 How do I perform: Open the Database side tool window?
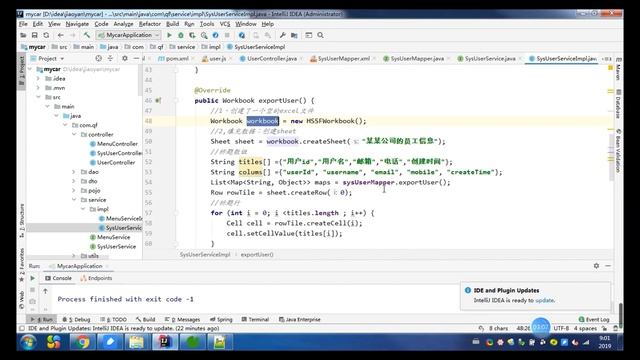click(x=618, y=104)
